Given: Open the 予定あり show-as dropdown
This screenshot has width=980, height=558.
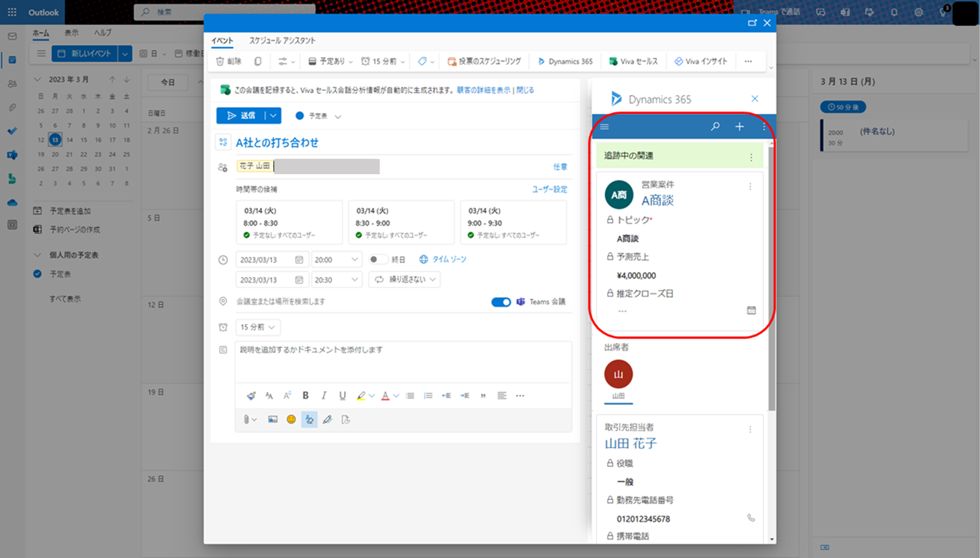Looking at the screenshot, I should (x=330, y=61).
